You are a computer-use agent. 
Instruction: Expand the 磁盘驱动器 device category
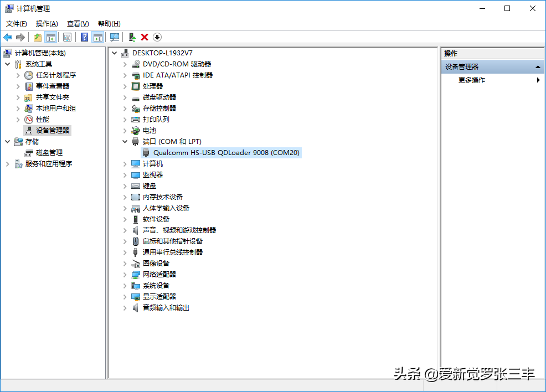125,97
